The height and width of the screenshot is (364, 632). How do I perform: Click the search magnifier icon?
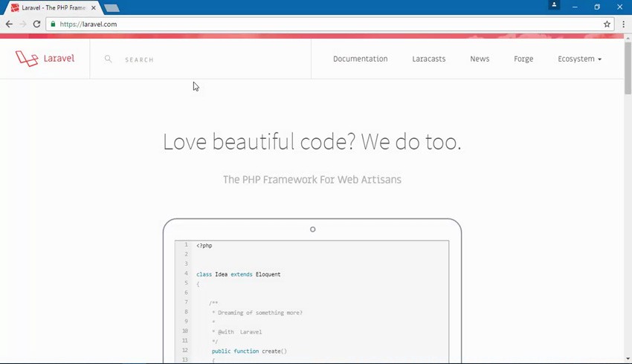pos(108,59)
